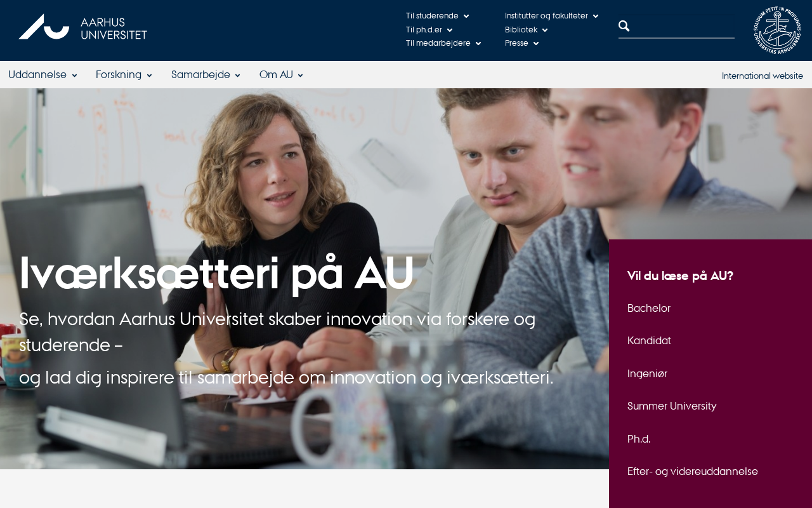The image size is (812, 508).
Task: Click inside the search input field
Action: click(683, 26)
